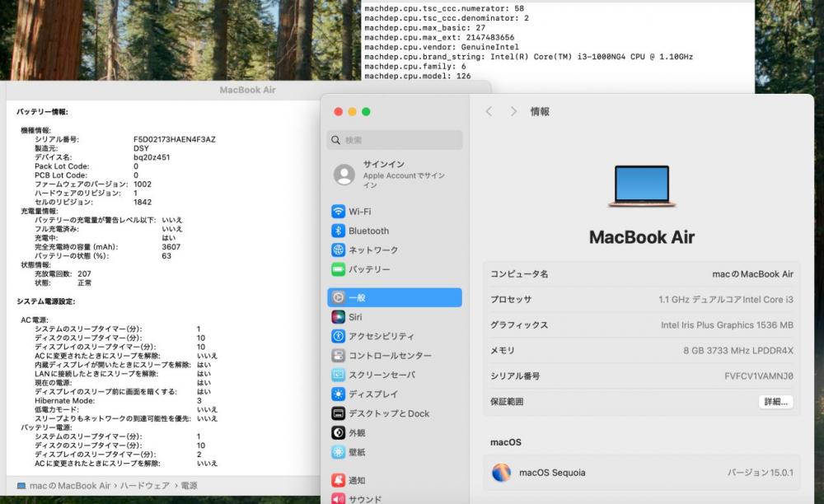Click the システム電源設定 heading

(x=45, y=301)
